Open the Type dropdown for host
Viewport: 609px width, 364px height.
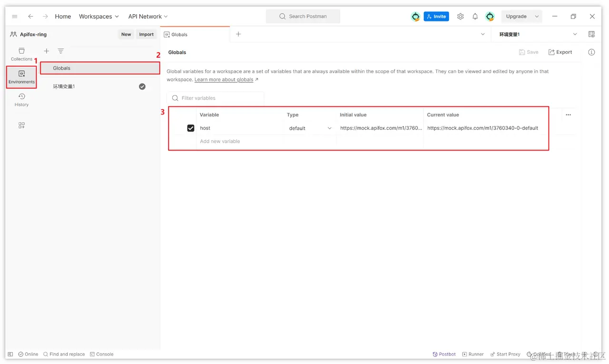click(x=310, y=128)
